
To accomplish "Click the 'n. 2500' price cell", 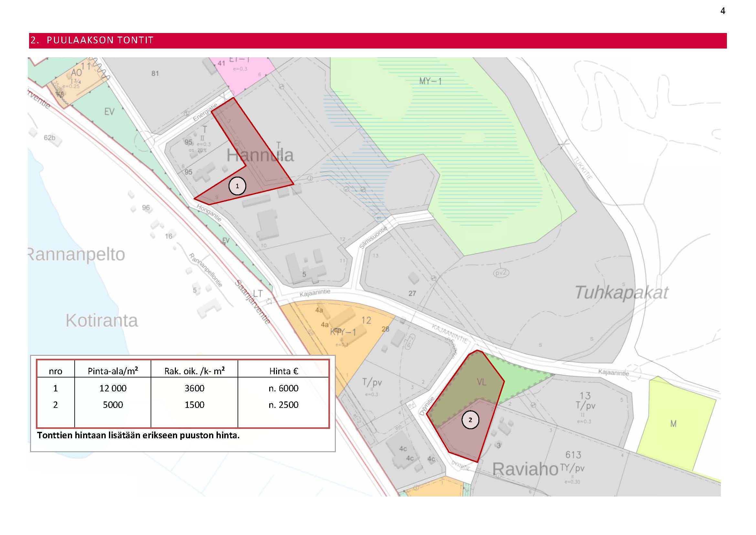I will (283, 405).
